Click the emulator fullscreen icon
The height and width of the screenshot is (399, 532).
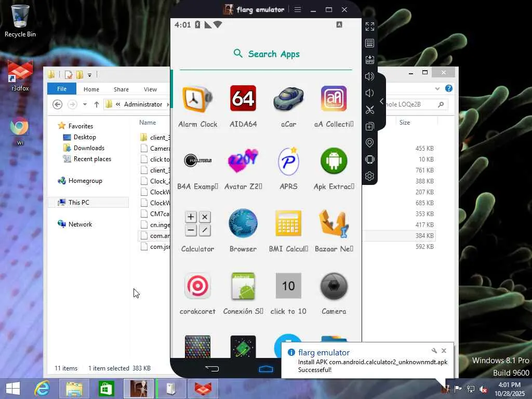pos(370,26)
